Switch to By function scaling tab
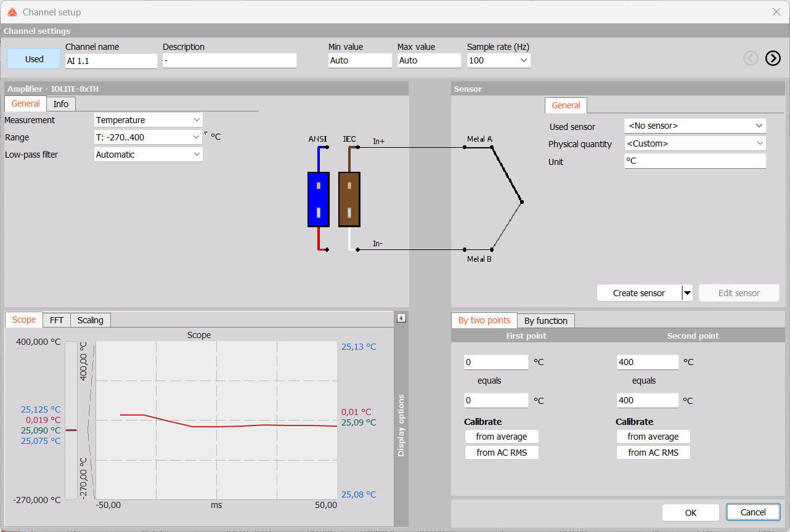This screenshot has width=790, height=532. [x=546, y=321]
